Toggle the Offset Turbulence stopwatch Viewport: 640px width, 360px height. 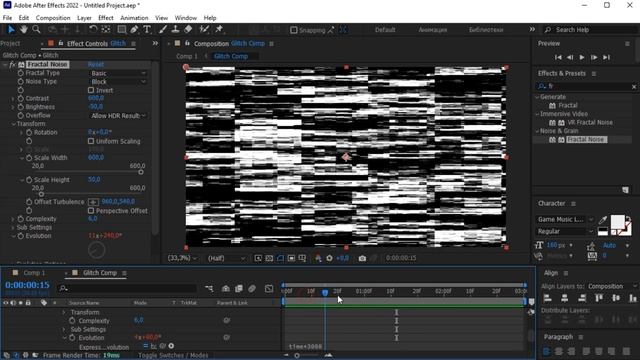coord(29,202)
